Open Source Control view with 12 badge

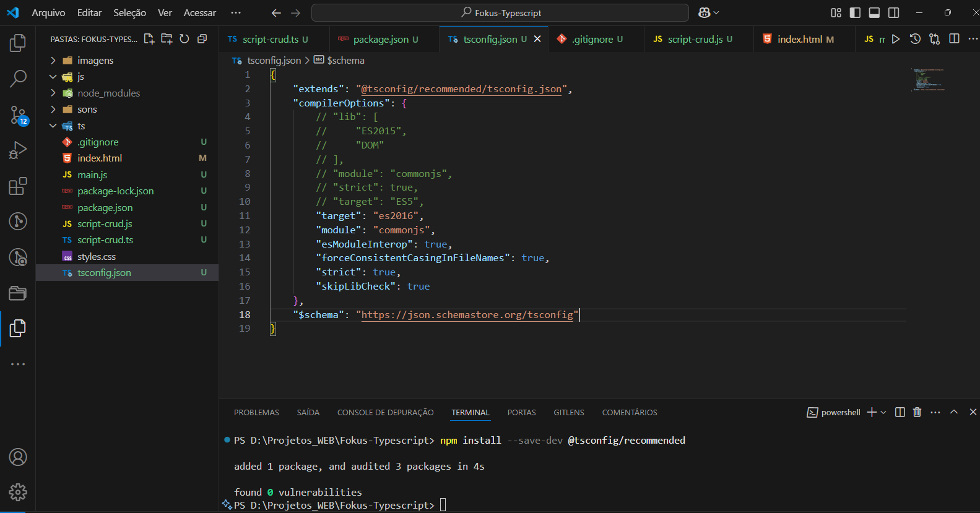pos(18,114)
